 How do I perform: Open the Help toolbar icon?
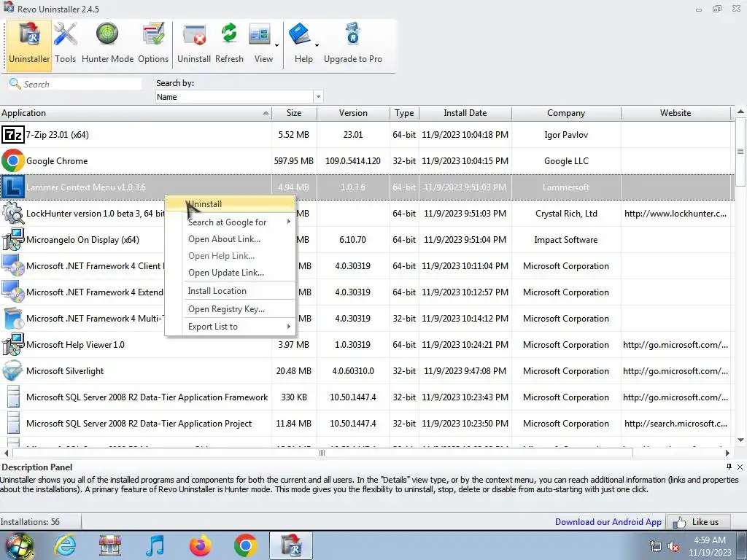pos(300,36)
